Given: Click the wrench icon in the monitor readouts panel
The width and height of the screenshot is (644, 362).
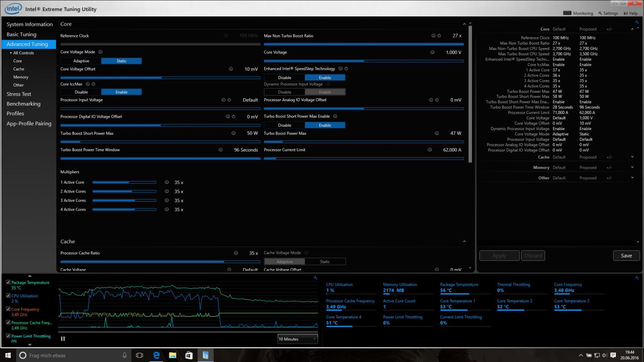Looking at the screenshot, I should [x=637, y=278].
